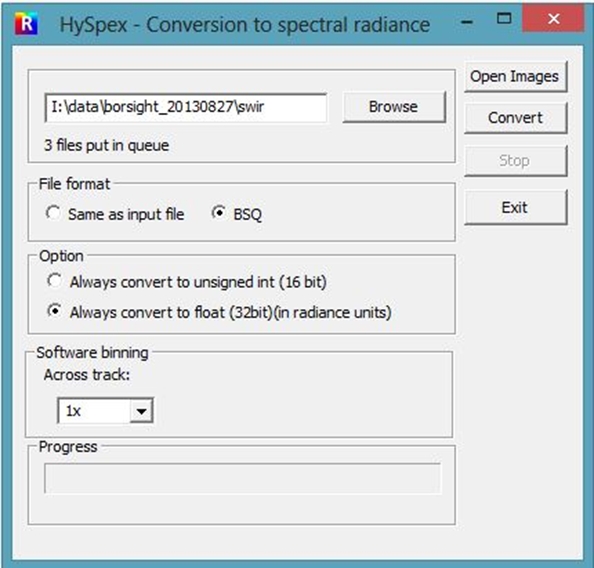Screen dimensions: 594x568
Task: Click the conversion progress bar
Action: pyautogui.click(x=242, y=478)
